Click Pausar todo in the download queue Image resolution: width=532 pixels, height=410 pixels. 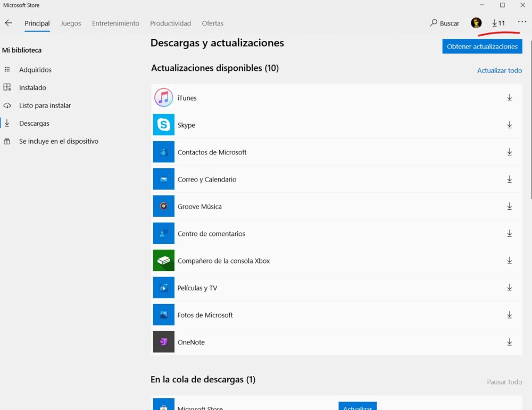(504, 382)
